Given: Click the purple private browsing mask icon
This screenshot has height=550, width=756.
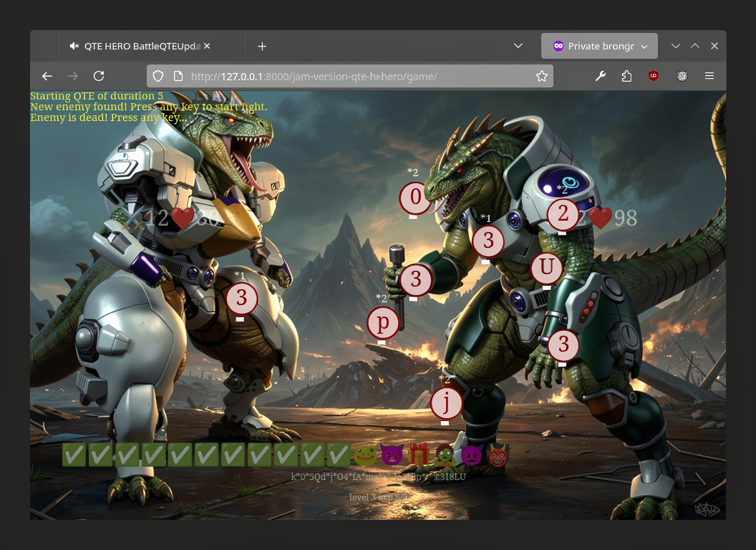Looking at the screenshot, I should (x=558, y=46).
